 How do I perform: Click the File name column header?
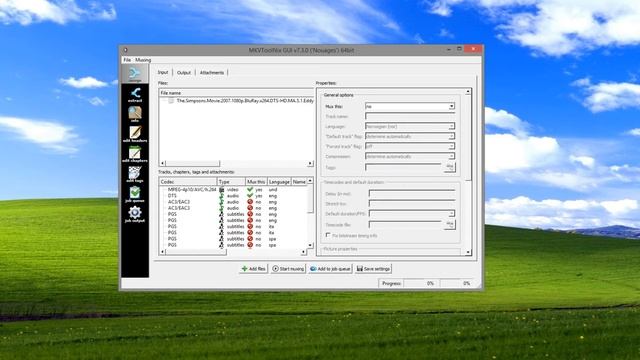pos(236,93)
